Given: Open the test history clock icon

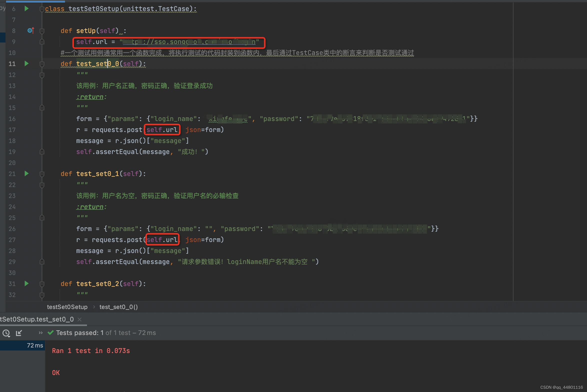Looking at the screenshot, I should [6, 333].
